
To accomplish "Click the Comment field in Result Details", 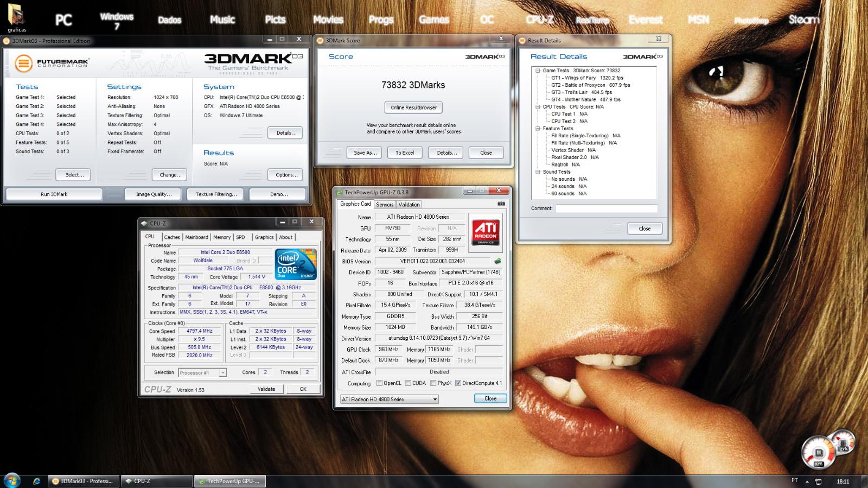I will click(606, 208).
